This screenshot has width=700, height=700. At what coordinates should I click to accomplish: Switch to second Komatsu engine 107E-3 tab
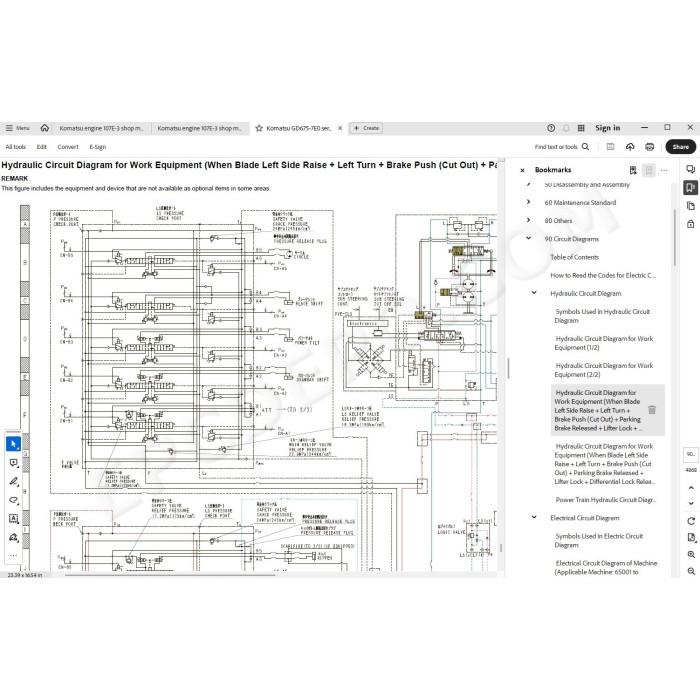[x=200, y=128]
